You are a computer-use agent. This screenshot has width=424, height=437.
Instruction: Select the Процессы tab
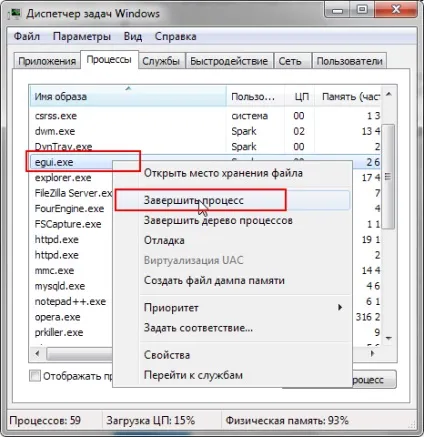coord(109,60)
